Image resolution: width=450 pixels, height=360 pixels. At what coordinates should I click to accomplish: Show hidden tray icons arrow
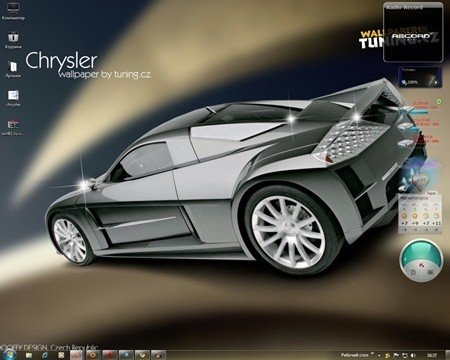point(379,356)
